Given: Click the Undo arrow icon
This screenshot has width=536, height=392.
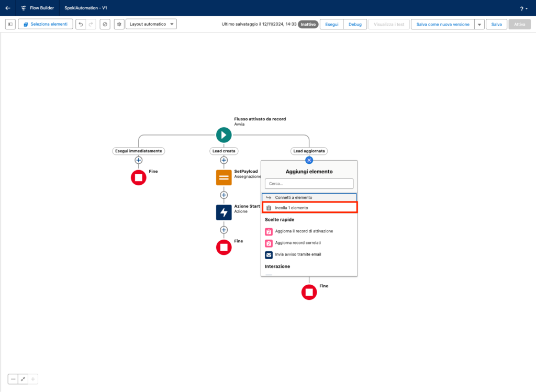Looking at the screenshot, I should 81,24.
